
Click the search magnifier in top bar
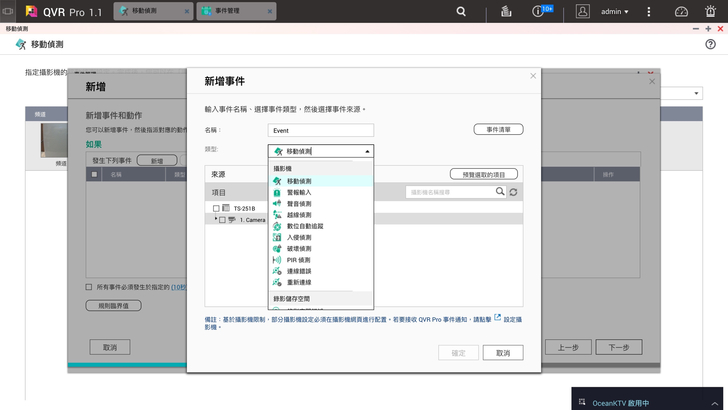click(x=461, y=11)
